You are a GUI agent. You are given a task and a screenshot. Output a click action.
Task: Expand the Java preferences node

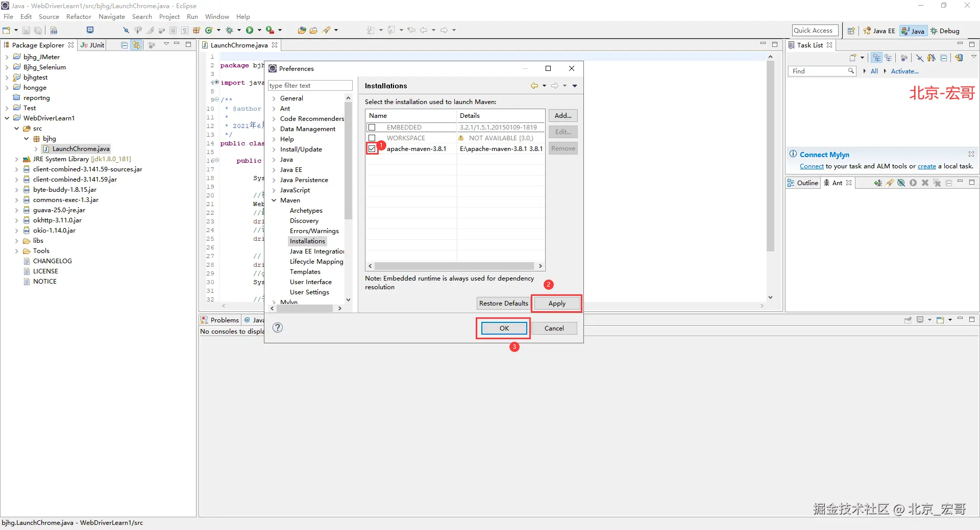coord(274,160)
